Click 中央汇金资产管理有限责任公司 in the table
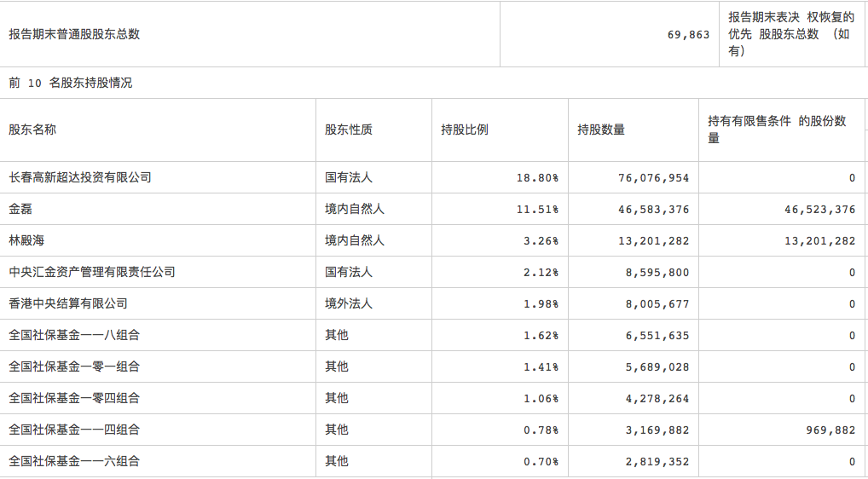Viewport: 868px width, 479px height. point(92,272)
